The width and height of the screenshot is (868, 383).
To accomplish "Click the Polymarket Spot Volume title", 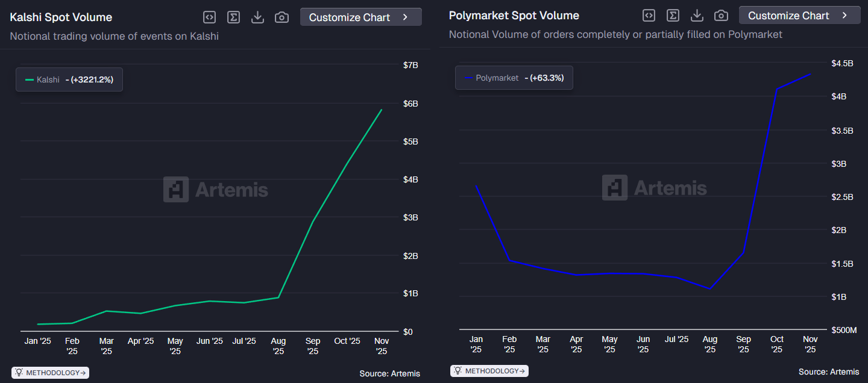I will (514, 16).
